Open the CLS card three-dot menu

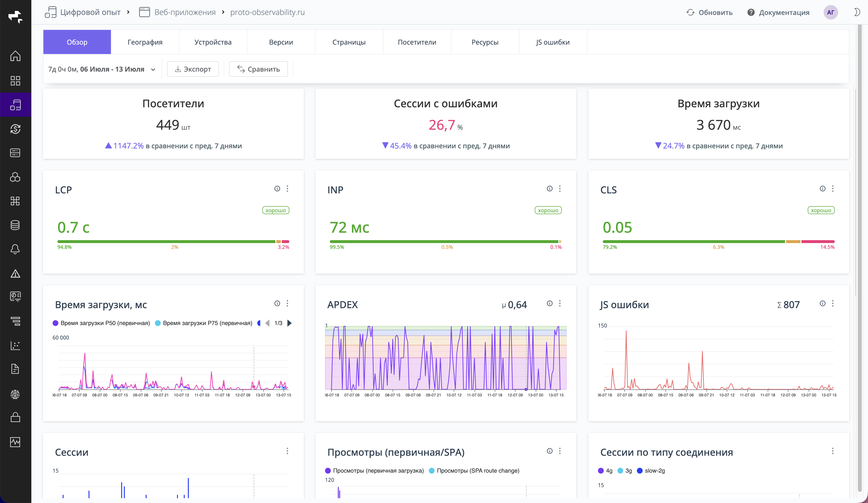coord(833,189)
